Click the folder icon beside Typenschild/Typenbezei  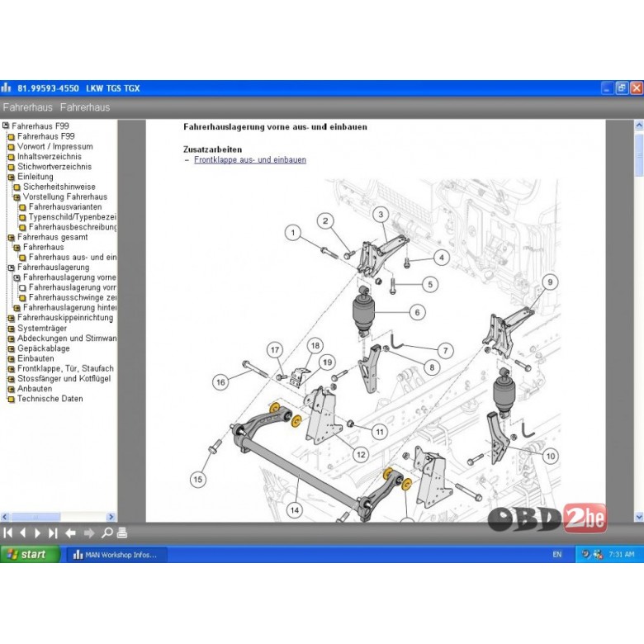coord(22,217)
